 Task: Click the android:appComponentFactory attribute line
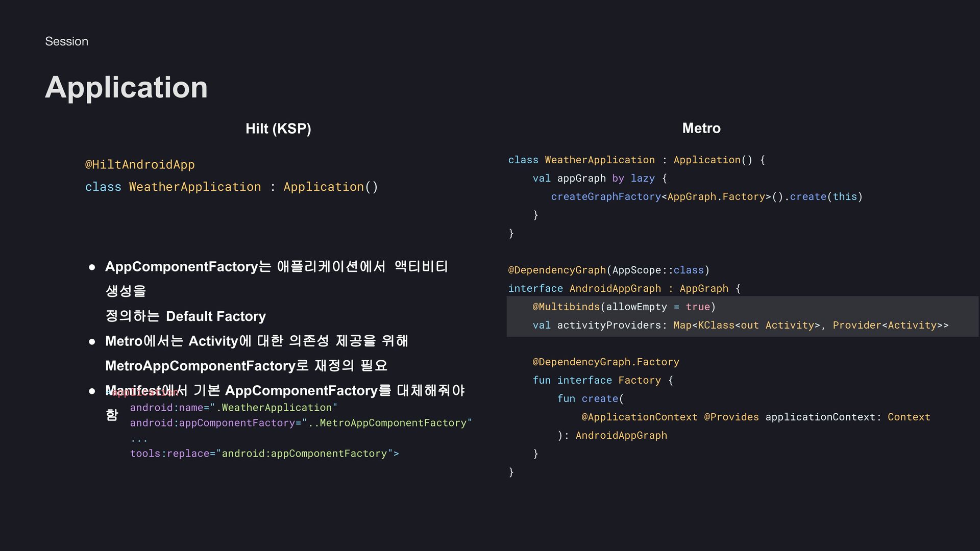(x=301, y=423)
